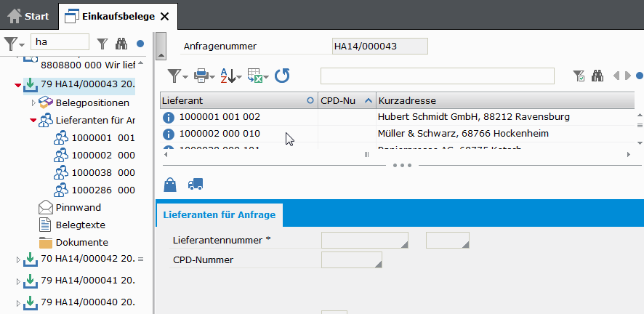The image size is (644, 314).
Task: Select the 70 HA14/000042 document row
Action: coord(79,259)
